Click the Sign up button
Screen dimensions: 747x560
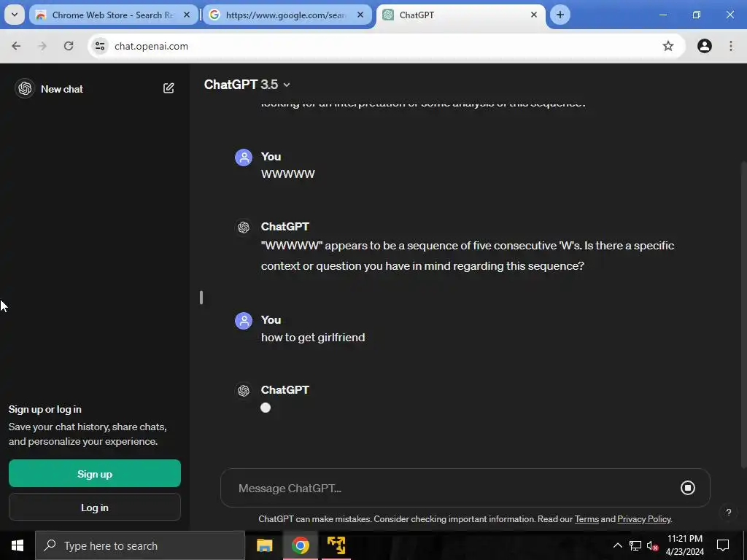[x=95, y=473]
